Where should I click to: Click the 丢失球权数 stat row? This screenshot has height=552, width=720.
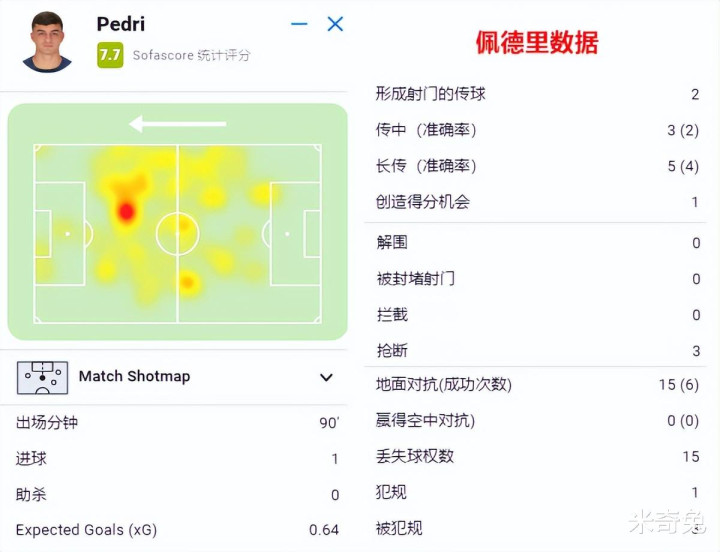click(x=537, y=456)
